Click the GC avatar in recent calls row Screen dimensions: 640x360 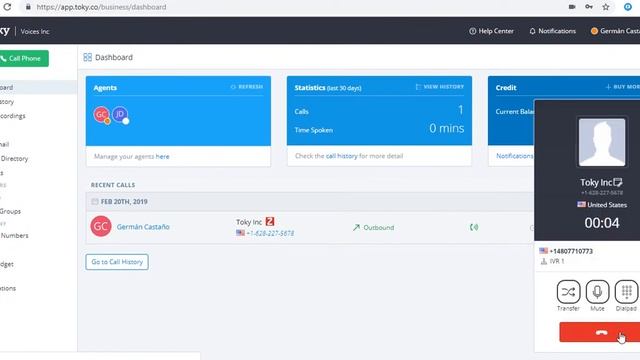tap(101, 227)
